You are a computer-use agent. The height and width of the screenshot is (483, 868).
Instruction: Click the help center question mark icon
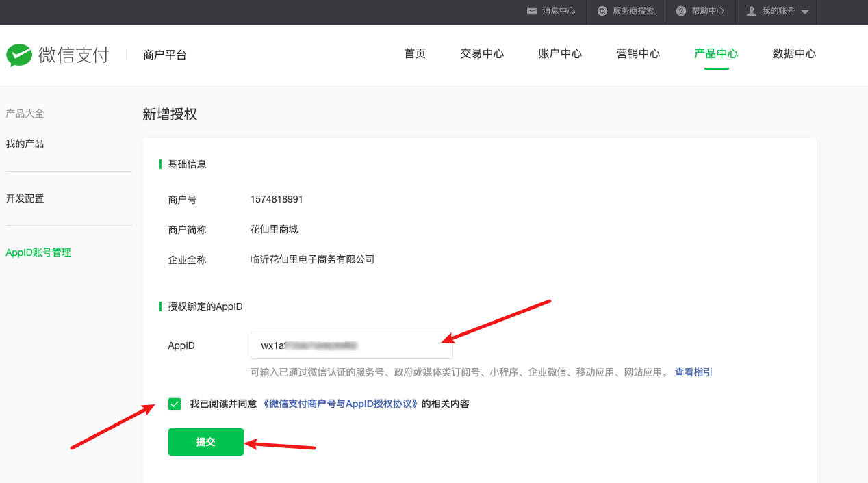(681, 11)
